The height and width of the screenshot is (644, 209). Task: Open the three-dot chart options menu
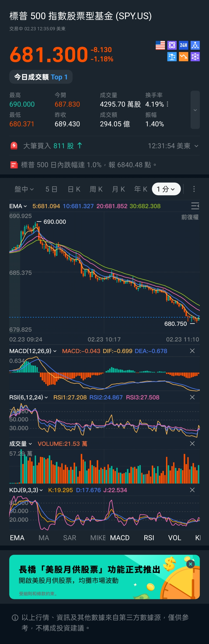pos(194,189)
